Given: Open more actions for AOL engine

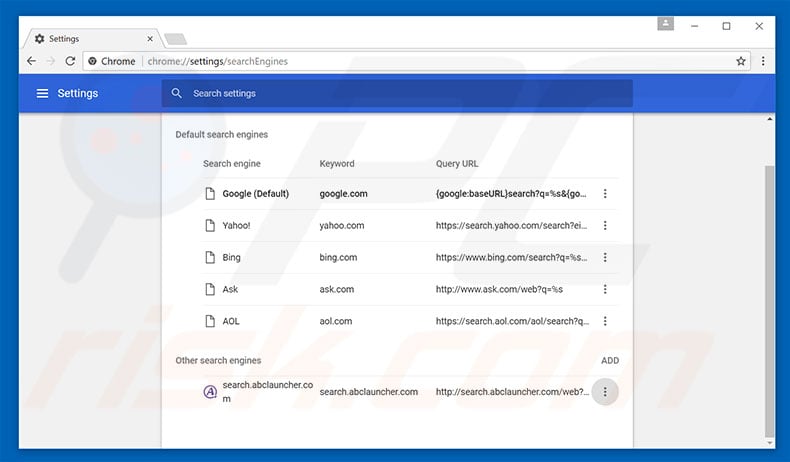Looking at the screenshot, I should click(605, 321).
